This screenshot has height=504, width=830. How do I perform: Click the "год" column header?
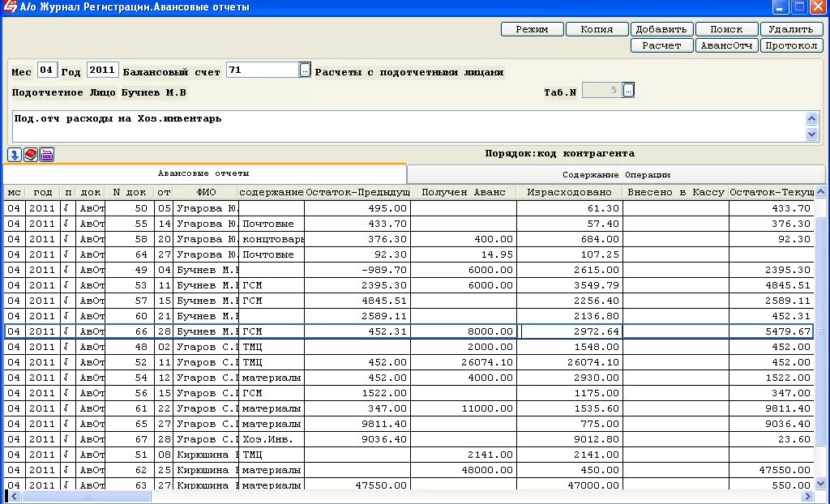(43, 192)
